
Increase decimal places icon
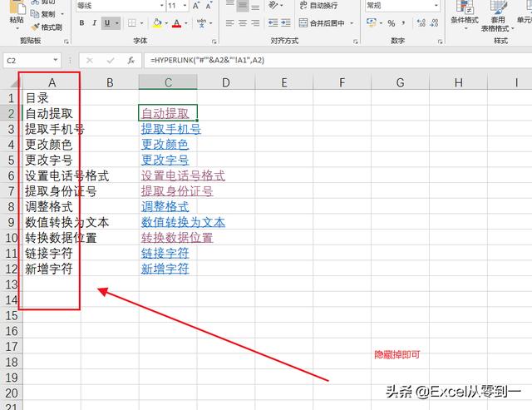point(421,23)
